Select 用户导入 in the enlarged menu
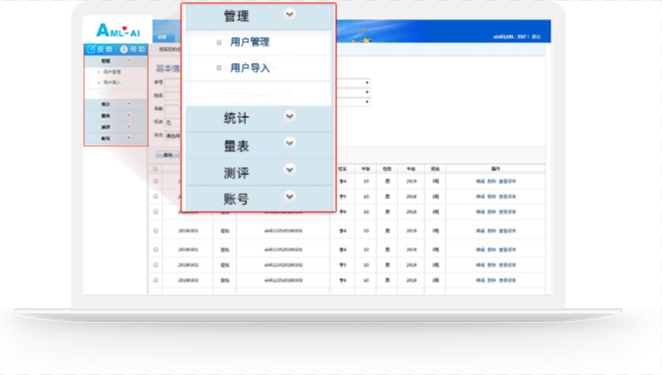662x375 pixels. coord(250,68)
